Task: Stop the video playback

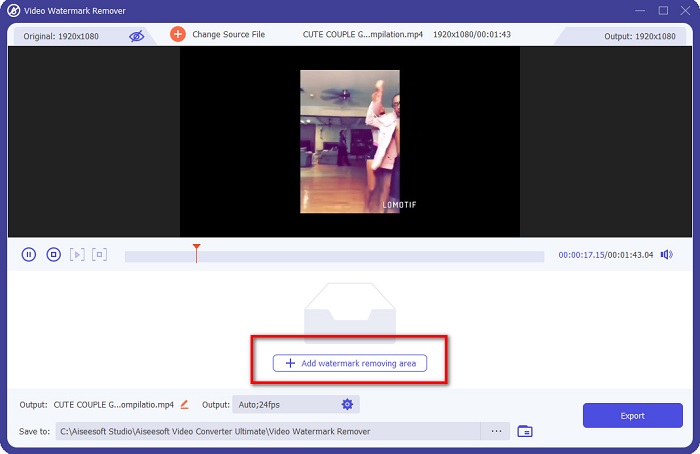Action: point(54,255)
